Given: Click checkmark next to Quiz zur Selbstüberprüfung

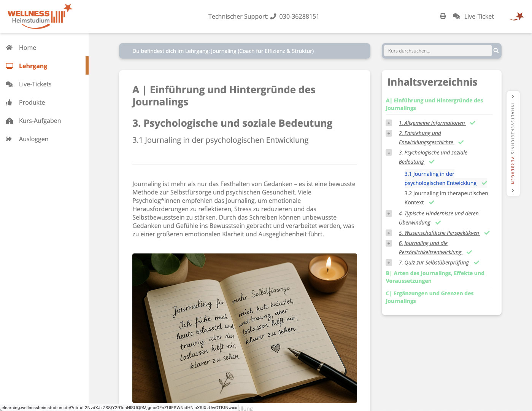Looking at the screenshot, I should (x=476, y=263).
